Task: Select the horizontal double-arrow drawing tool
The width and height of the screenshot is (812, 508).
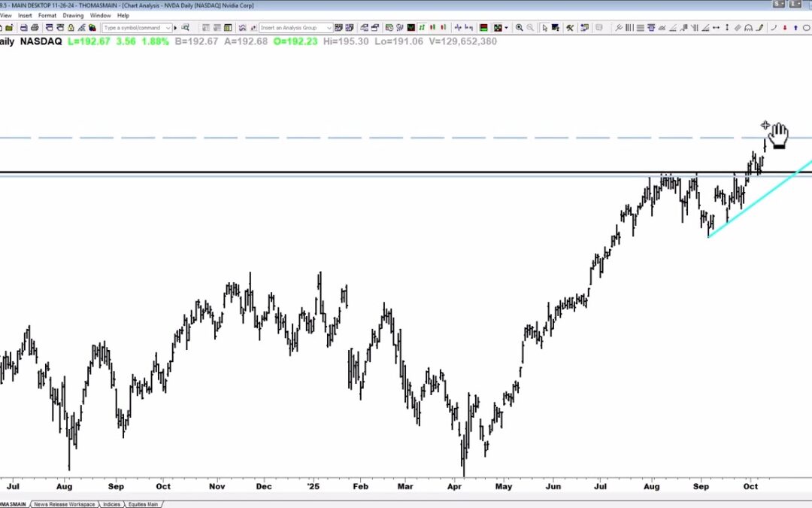Action: 716,28
